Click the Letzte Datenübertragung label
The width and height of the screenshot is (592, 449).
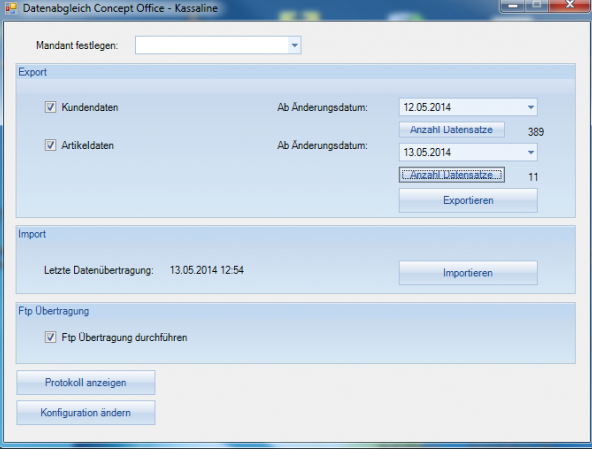(99, 270)
